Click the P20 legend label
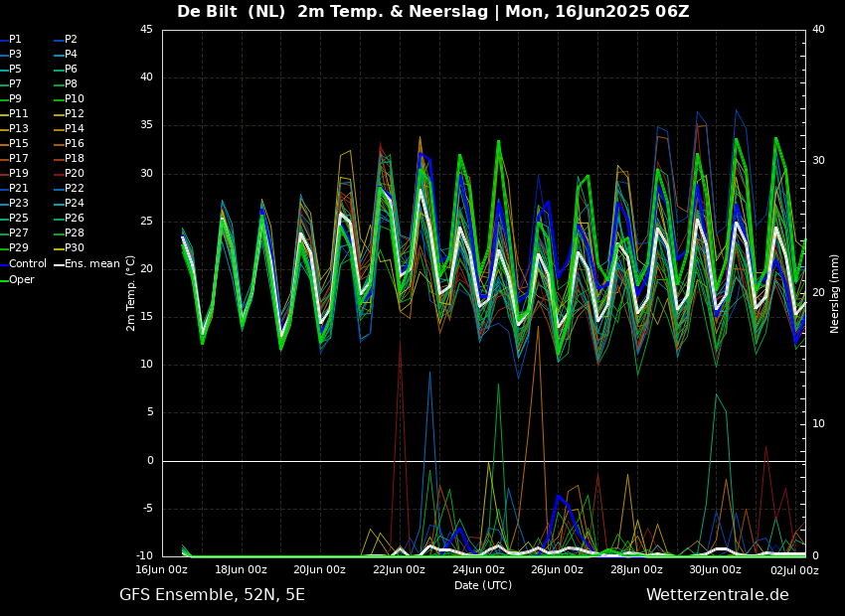 (x=75, y=174)
